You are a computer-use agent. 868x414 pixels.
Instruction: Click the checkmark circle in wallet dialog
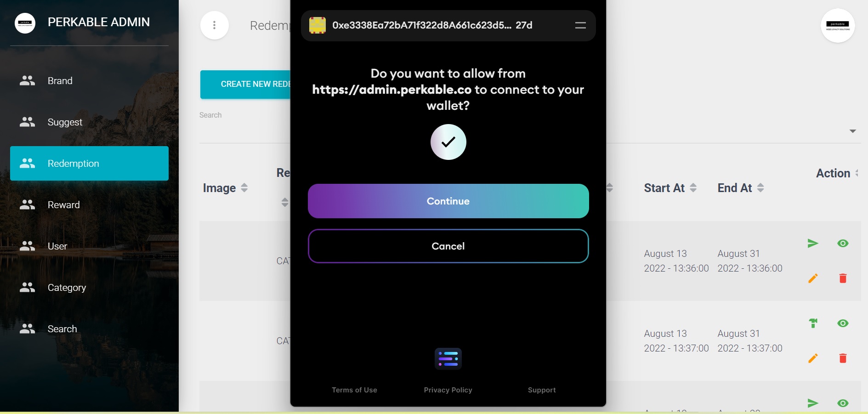(448, 142)
